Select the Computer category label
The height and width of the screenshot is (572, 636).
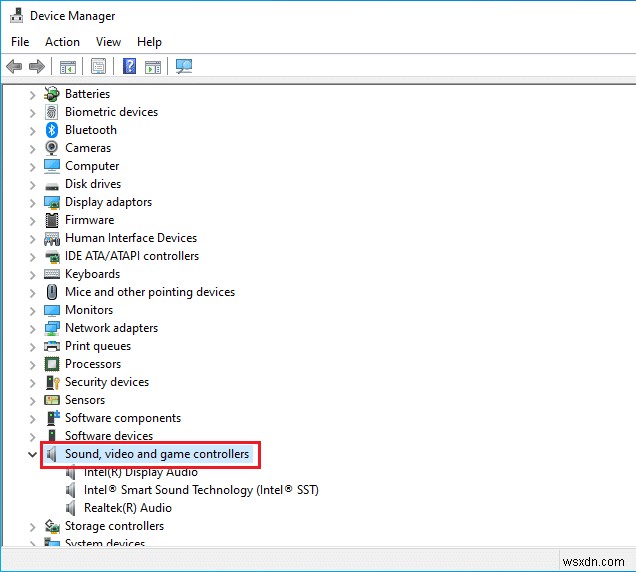click(x=92, y=166)
